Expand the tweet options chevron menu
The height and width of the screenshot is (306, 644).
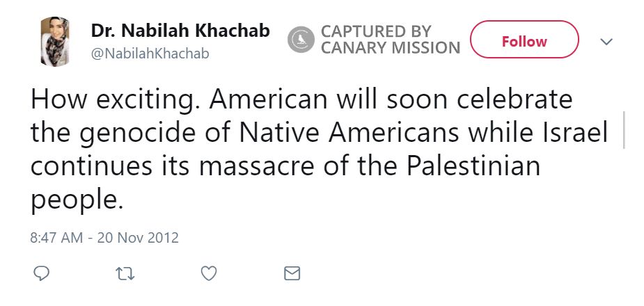[x=606, y=42]
